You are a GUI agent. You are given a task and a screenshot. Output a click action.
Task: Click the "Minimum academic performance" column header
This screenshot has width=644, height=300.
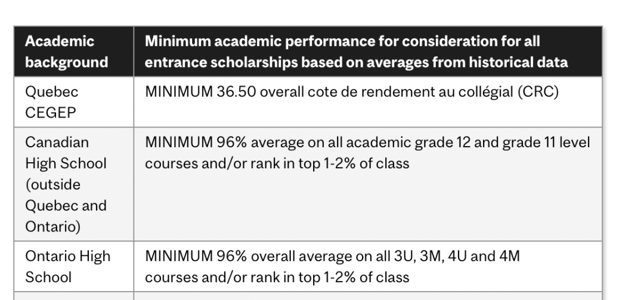pyautogui.click(x=368, y=51)
